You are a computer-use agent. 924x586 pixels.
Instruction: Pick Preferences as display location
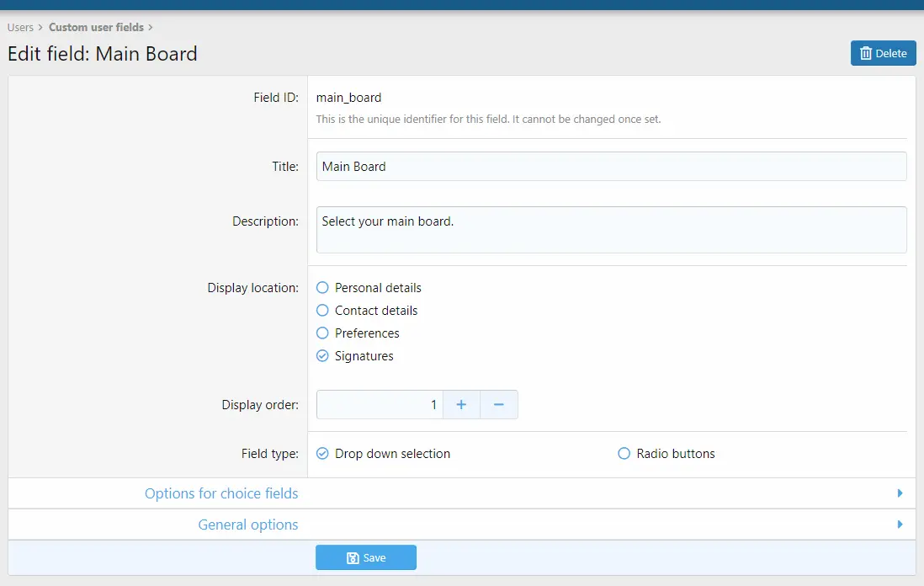(x=322, y=333)
